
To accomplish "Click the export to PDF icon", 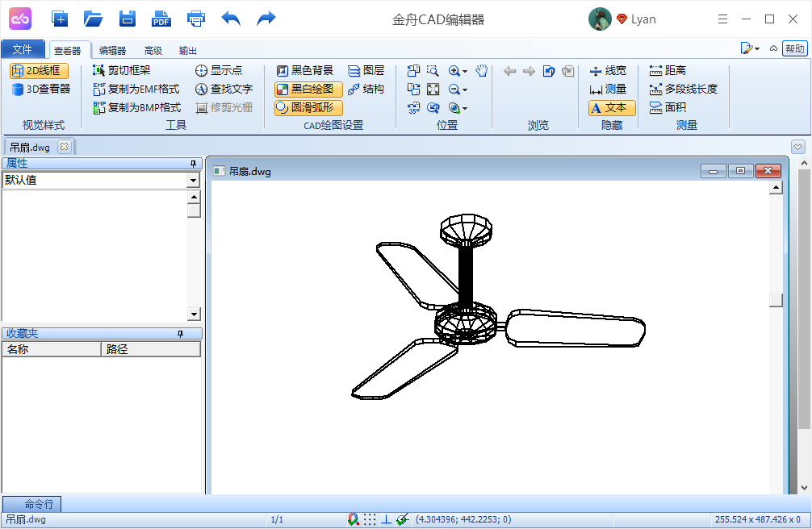I will tap(161, 19).
